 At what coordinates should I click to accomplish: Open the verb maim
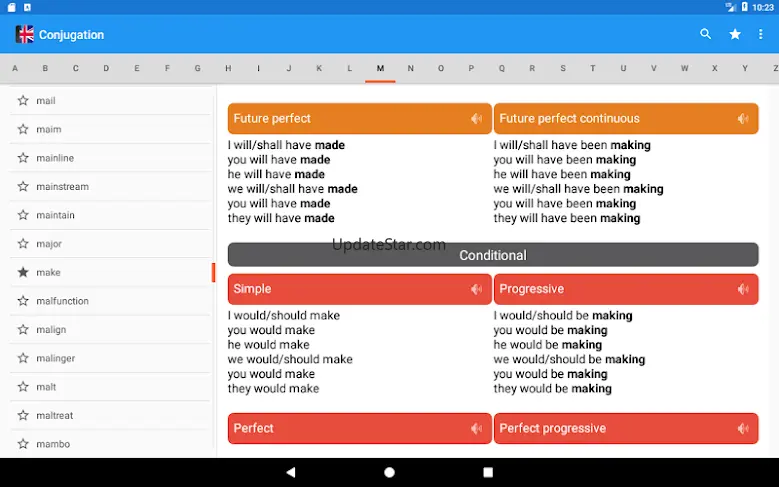[49, 129]
